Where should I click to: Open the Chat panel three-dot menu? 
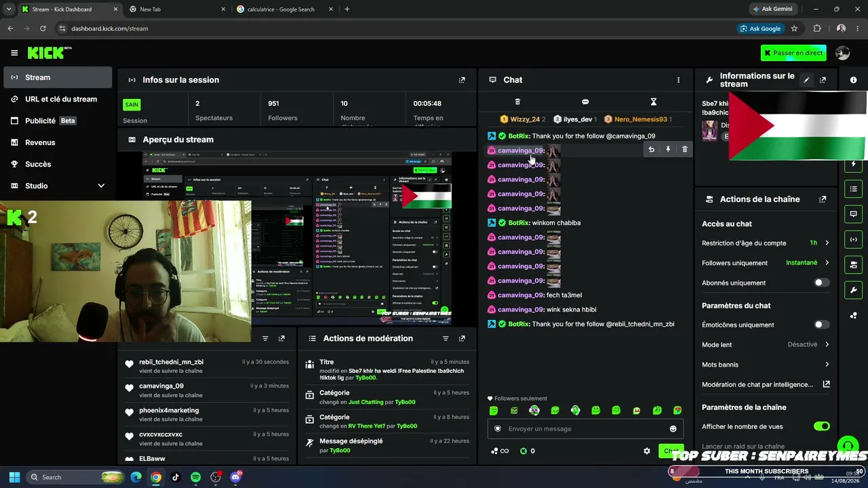click(x=678, y=80)
